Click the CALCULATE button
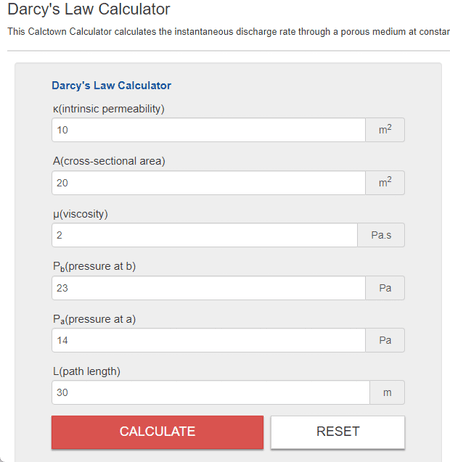The image size is (450, 462). (x=157, y=432)
